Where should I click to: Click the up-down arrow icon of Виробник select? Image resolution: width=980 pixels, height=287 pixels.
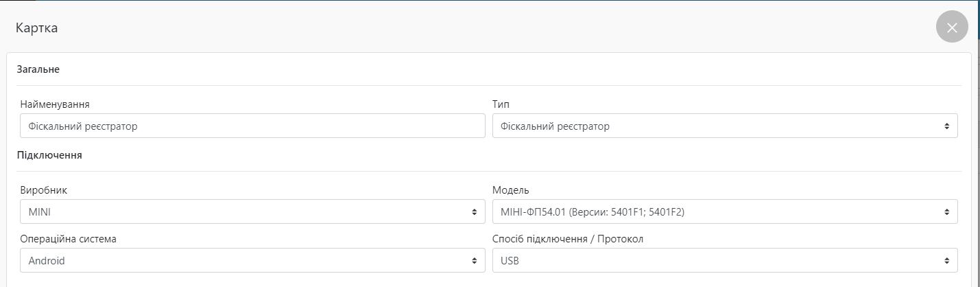474,212
